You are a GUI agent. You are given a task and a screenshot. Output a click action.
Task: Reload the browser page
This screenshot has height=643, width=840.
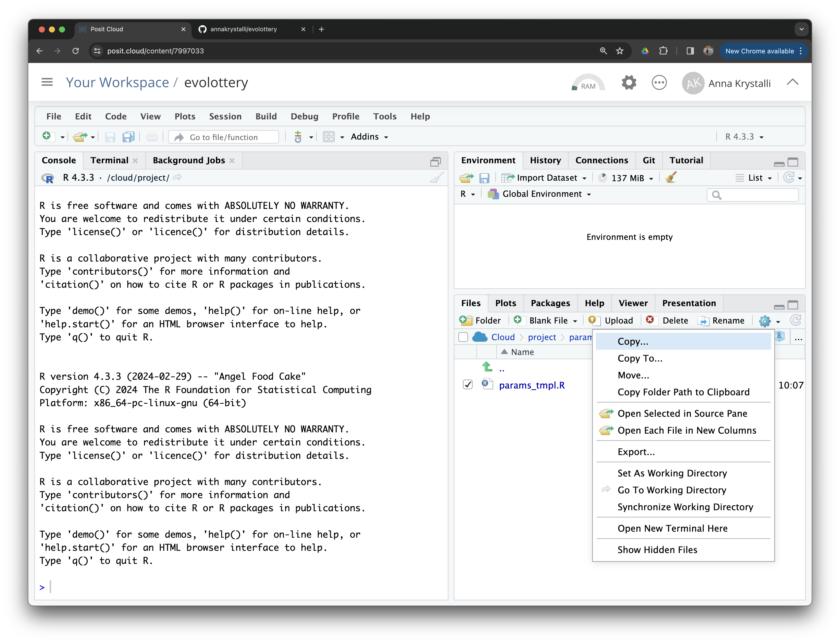[x=75, y=51]
